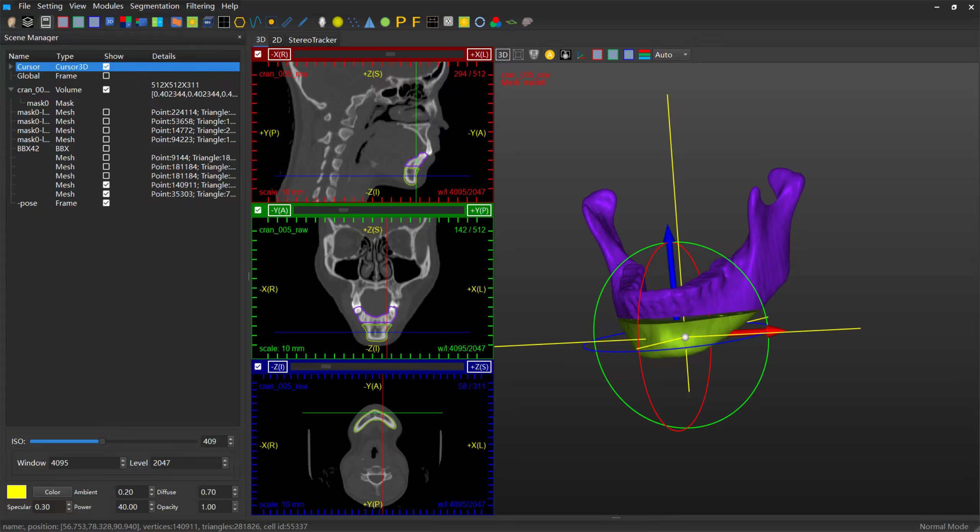Expand the Cursor tree node
This screenshot has width=980, height=532.
[x=11, y=67]
